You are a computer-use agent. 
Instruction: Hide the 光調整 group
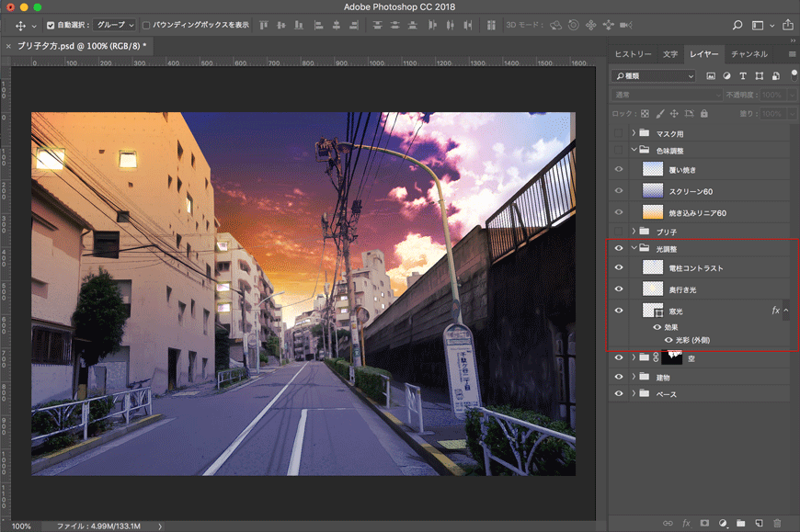618,248
